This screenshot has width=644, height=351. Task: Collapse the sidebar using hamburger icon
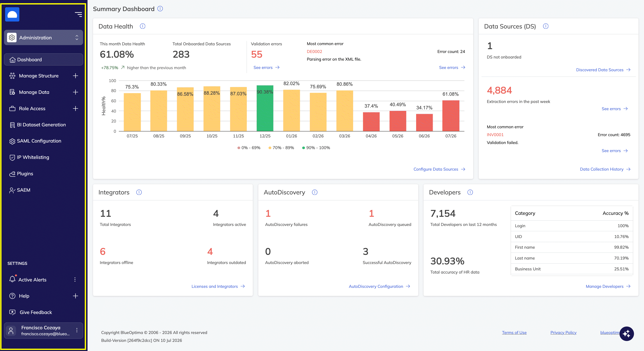point(78,14)
